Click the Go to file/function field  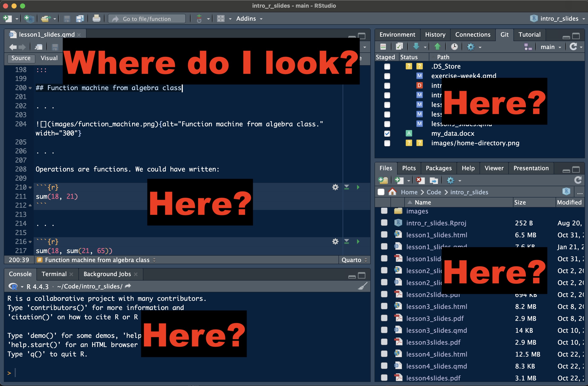tap(147, 19)
